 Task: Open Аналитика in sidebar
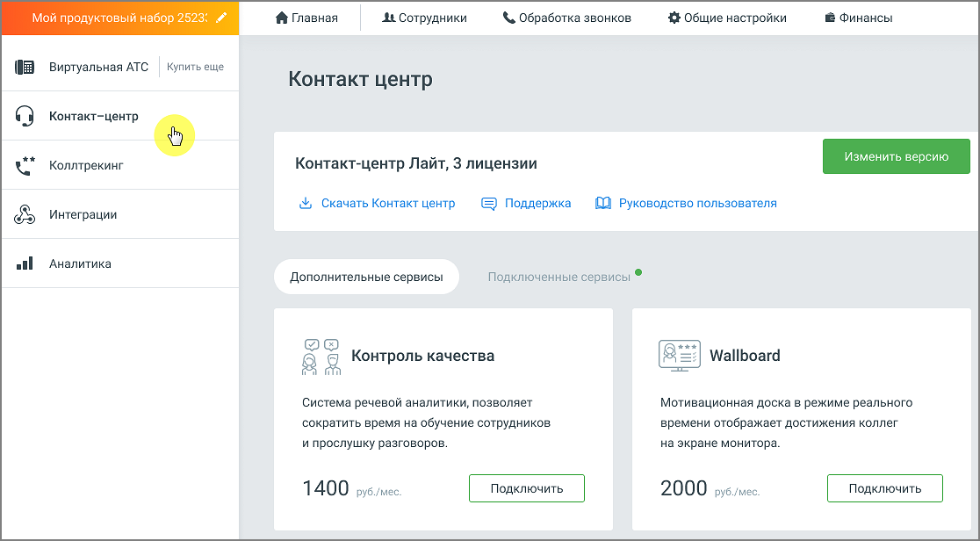(x=120, y=264)
